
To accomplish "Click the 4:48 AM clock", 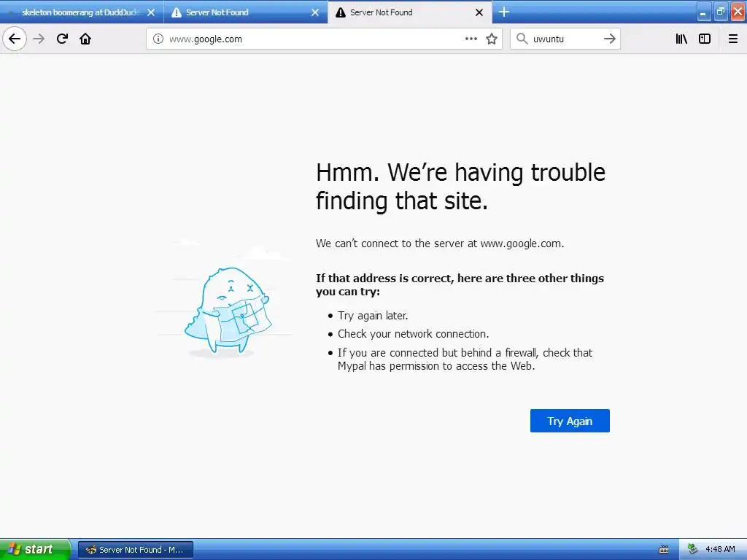I will coord(720,550).
